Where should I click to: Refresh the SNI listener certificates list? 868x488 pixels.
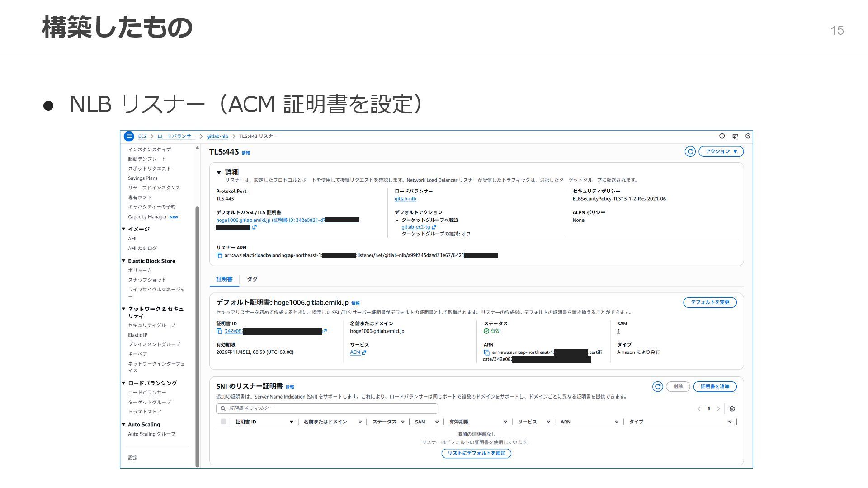coord(657,386)
